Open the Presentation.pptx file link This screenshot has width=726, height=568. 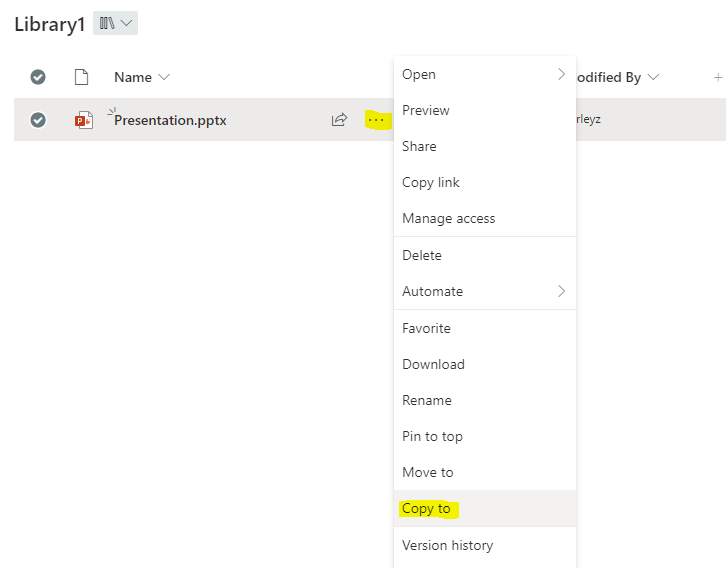[170, 120]
